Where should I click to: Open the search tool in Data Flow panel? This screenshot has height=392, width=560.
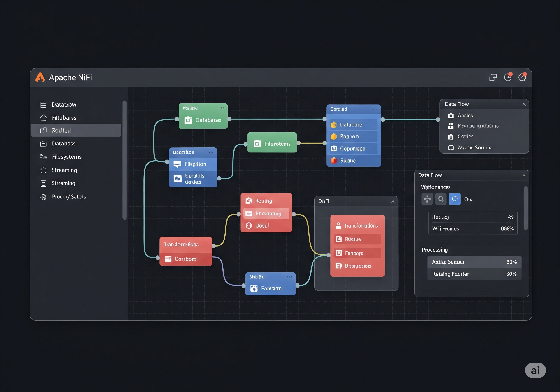[x=441, y=199]
